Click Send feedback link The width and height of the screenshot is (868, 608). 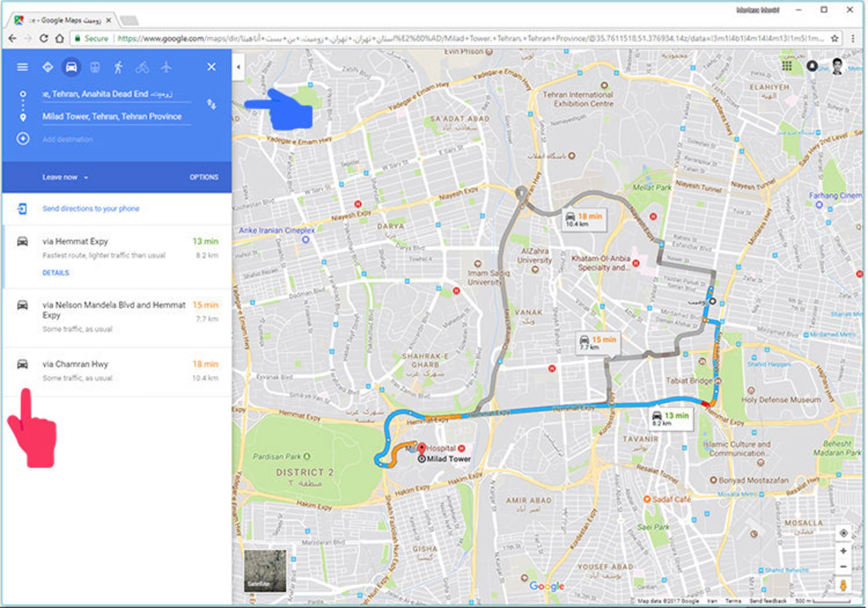point(767,601)
